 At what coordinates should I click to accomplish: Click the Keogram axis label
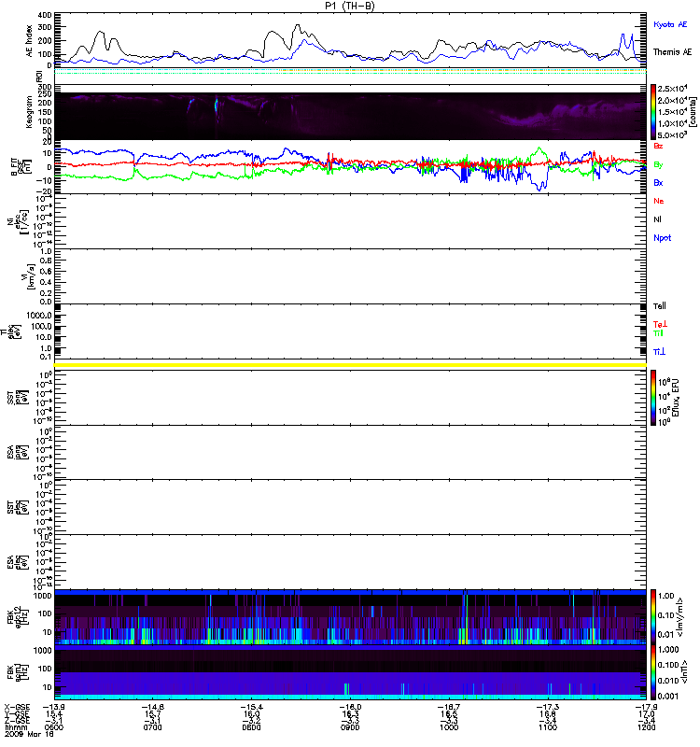coord(29,112)
